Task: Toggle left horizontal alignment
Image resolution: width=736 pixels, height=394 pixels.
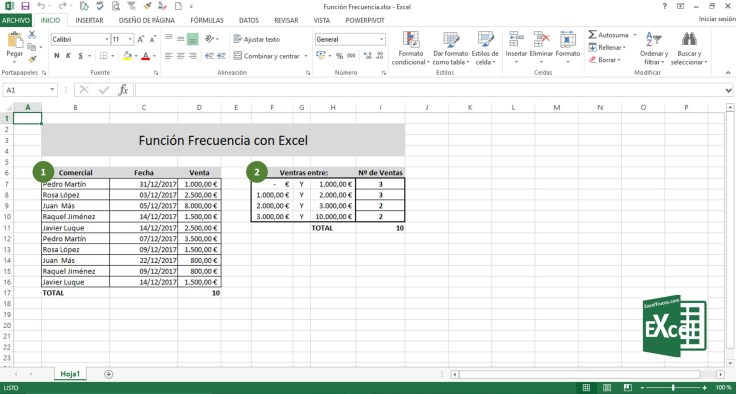Action: pos(169,56)
